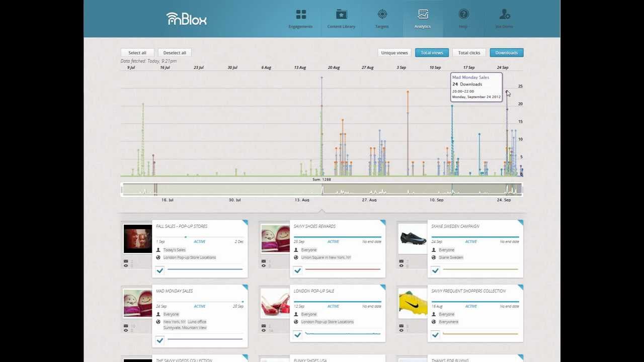Viewport: 644px width, 362px height.
Task: Open the Joe Demo user account icon
Action: [x=504, y=15]
